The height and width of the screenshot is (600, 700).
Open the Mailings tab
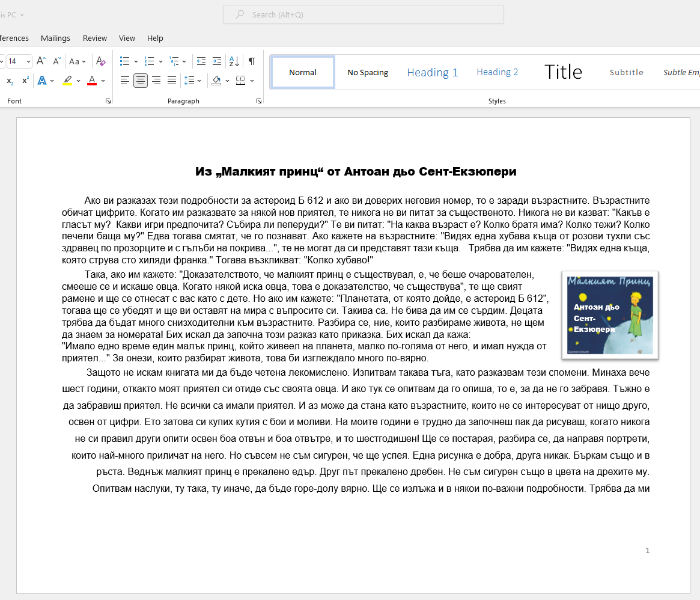click(55, 38)
